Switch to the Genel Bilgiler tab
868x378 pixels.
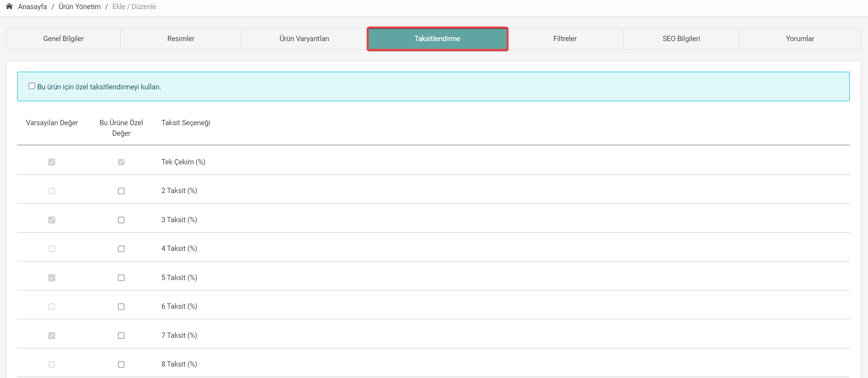pos(64,39)
